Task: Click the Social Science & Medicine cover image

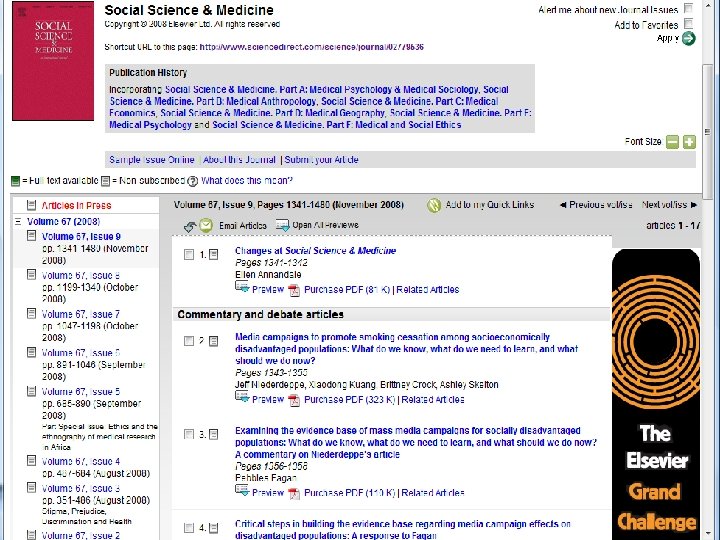Action: (x=53, y=61)
